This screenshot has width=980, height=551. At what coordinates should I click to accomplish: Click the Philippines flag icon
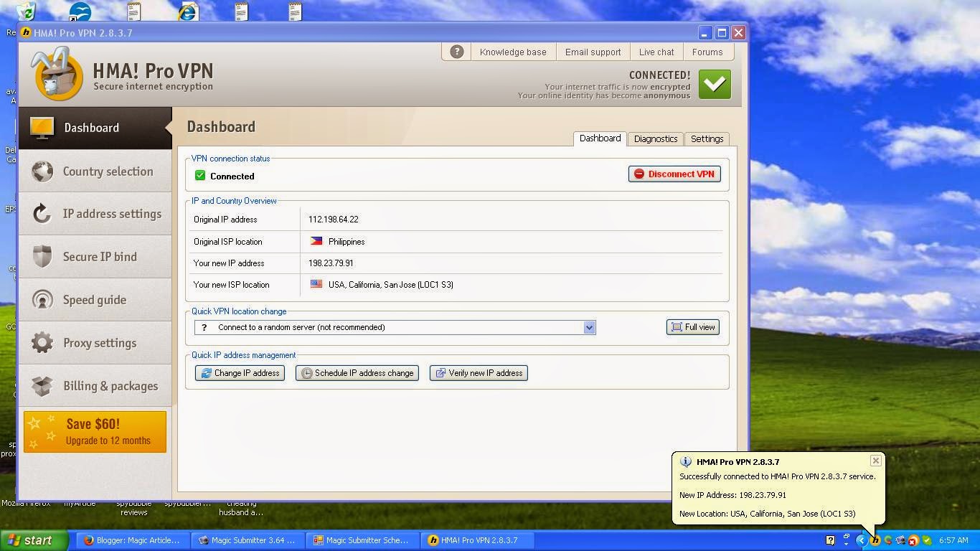coord(316,241)
